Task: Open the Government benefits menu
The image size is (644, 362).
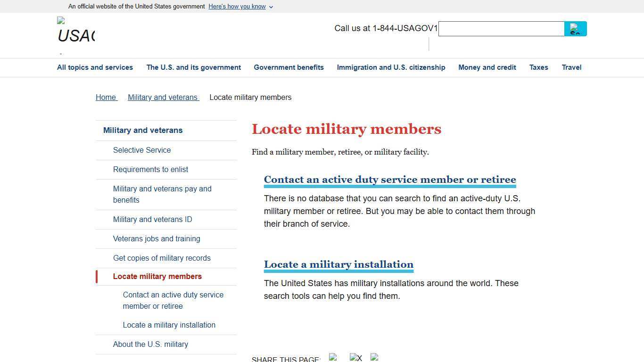Action: (289, 67)
